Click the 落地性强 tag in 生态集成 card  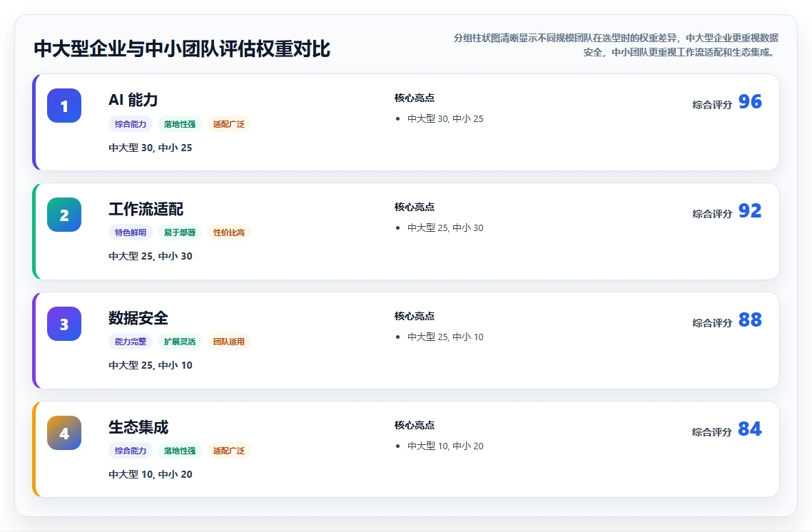pyautogui.click(x=180, y=451)
